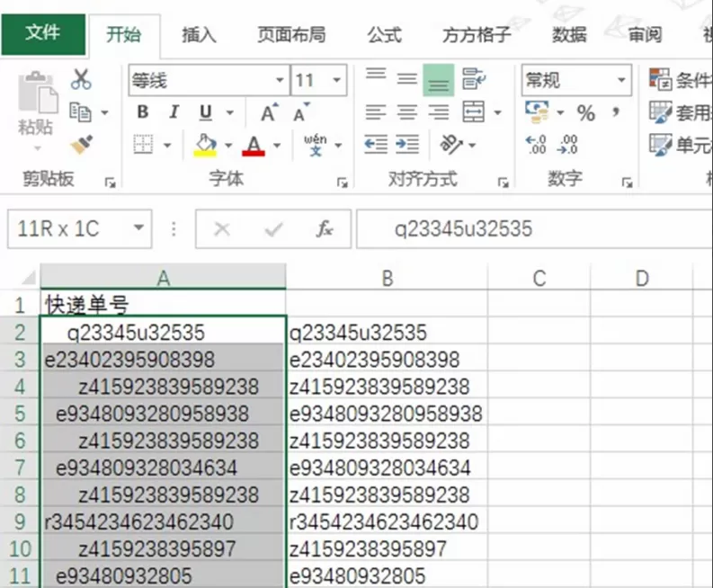Apply red font color

(x=254, y=146)
